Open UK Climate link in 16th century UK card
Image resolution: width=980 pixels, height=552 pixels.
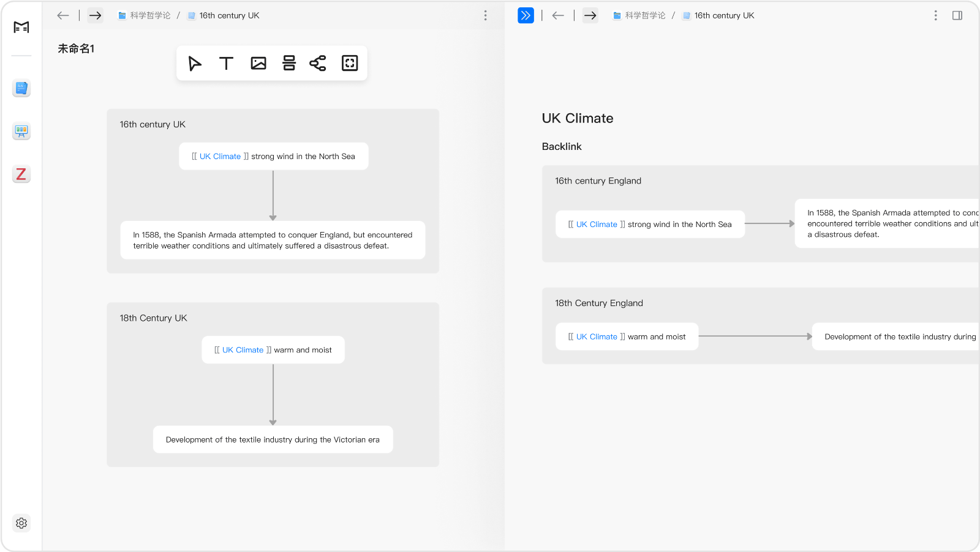tap(220, 157)
